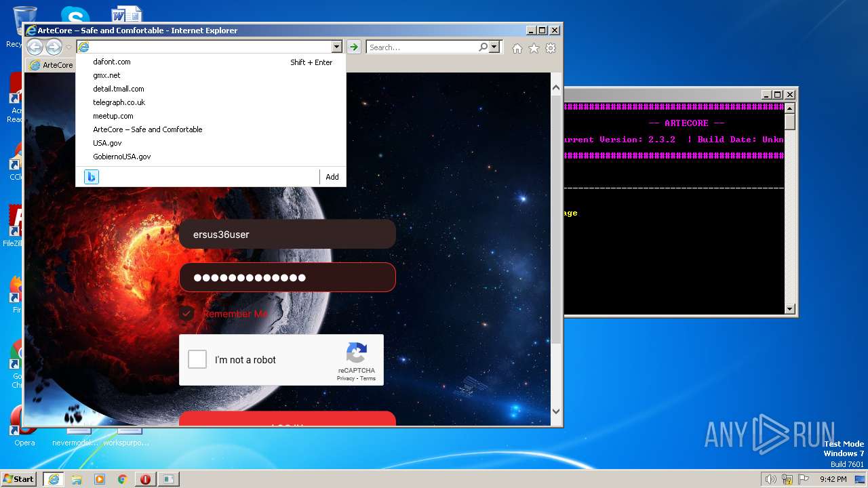Open the file explorer taskbar icon
This screenshot has height=488, width=868.
(77, 479)
